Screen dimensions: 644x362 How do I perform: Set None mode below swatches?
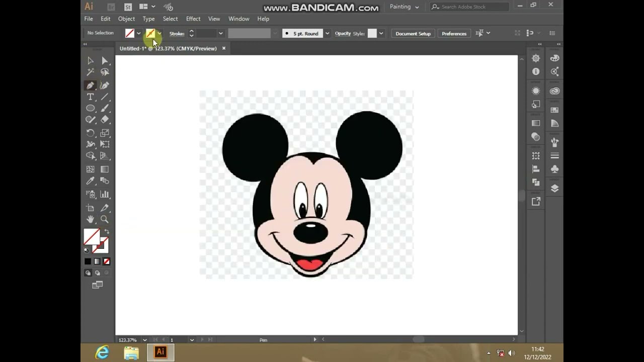[107, 261]
